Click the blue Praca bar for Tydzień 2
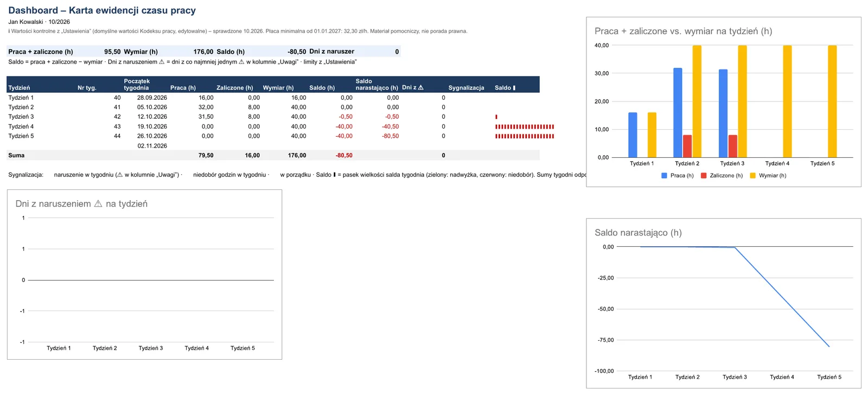This screenshot has height=395, width=868. point(678,113)
